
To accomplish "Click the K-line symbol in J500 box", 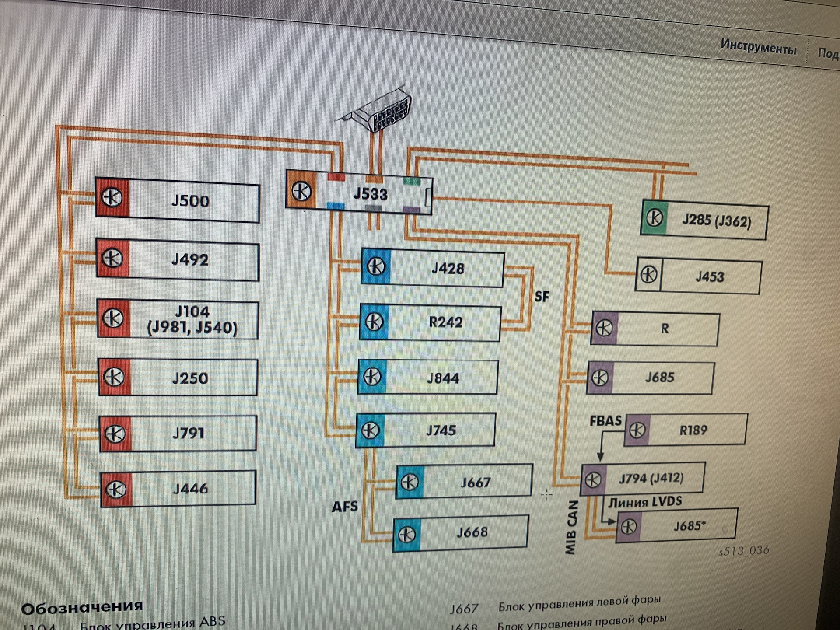I will point(112,197).
